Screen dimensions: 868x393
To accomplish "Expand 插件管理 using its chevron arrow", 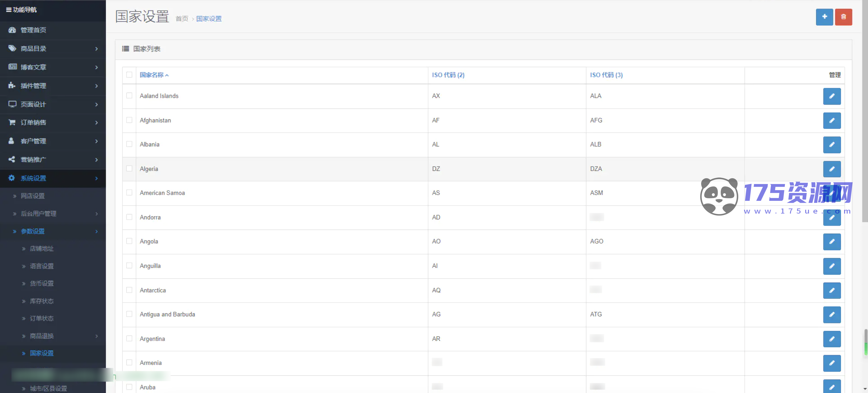I will tap(96, 86).
